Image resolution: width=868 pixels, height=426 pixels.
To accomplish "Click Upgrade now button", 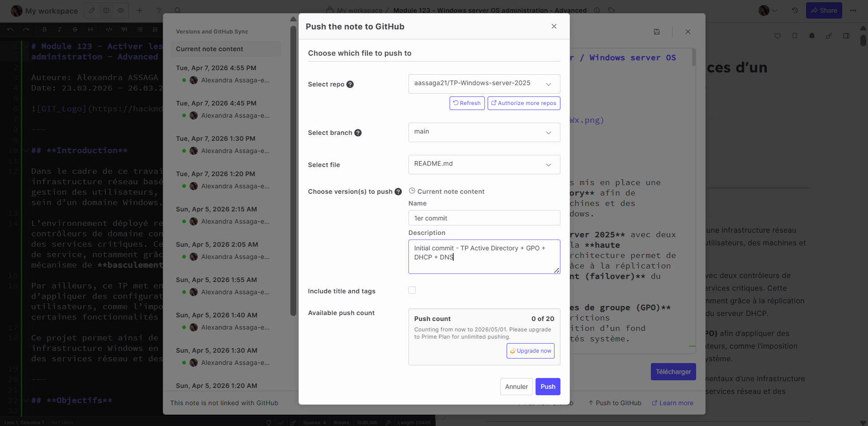I will [531, 351].
